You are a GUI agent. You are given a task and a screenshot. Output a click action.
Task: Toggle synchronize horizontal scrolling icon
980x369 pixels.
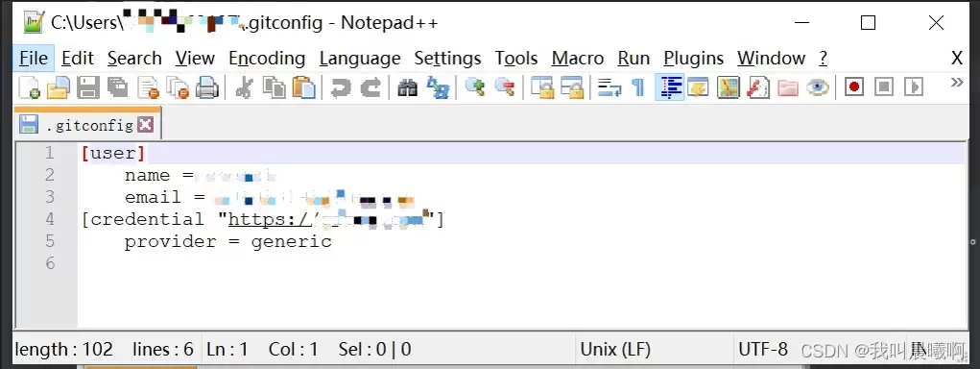[x=572, y=87]
